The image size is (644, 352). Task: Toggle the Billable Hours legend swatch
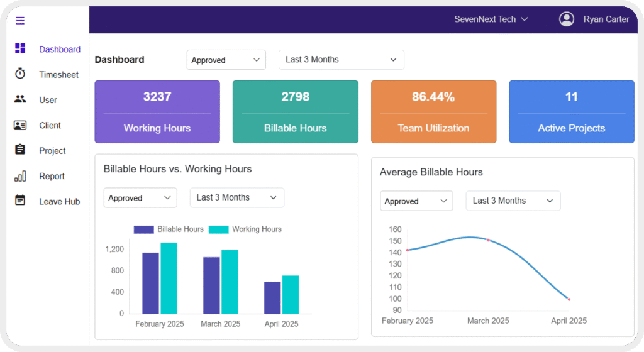tap(144, 229)
